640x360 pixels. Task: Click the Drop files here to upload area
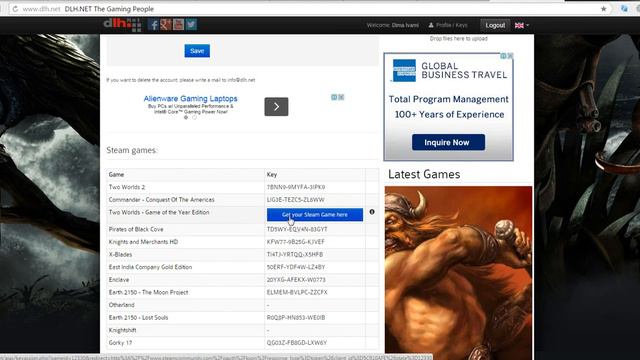[x=458, y=39]
